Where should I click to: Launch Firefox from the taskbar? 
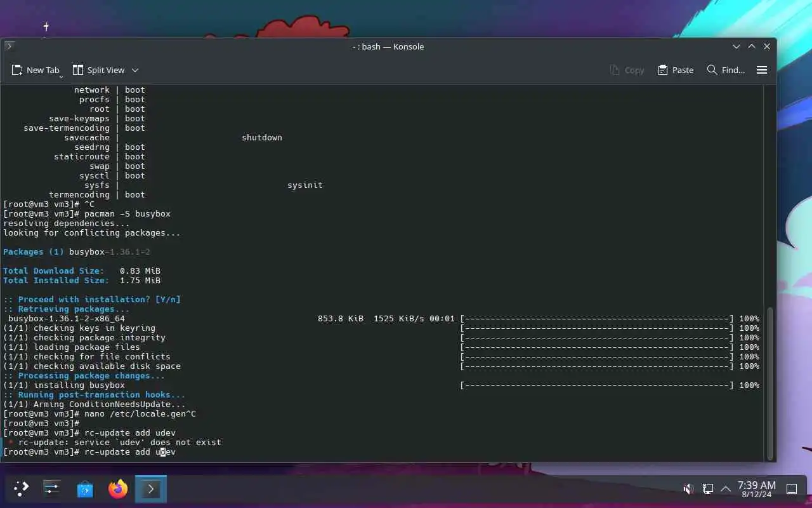pos(118,488)
